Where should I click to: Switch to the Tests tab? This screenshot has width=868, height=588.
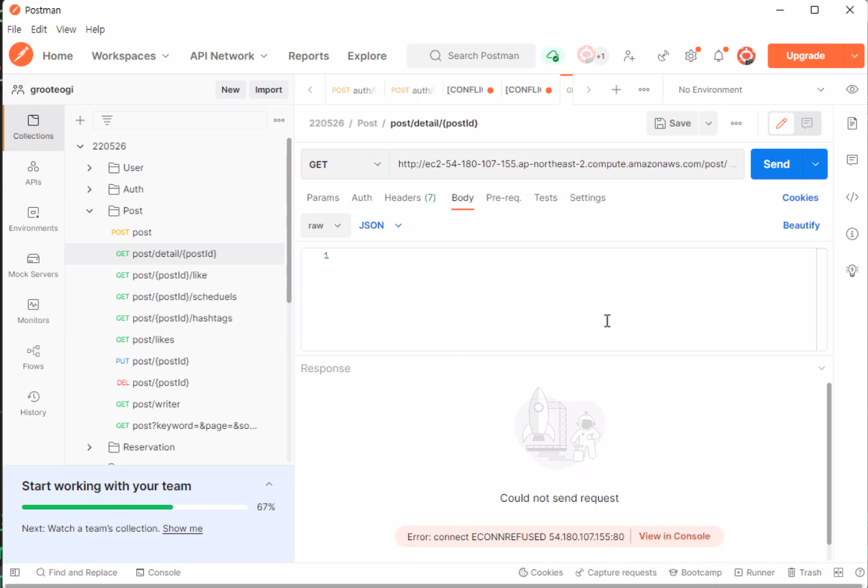(546, 198)
